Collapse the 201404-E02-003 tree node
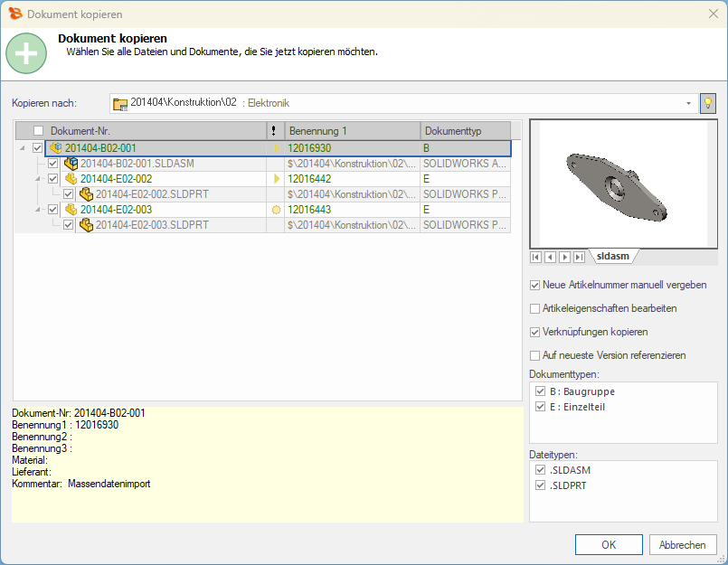Image resolution: width=728 pixels, height=565 pixels. click(37, 210)
